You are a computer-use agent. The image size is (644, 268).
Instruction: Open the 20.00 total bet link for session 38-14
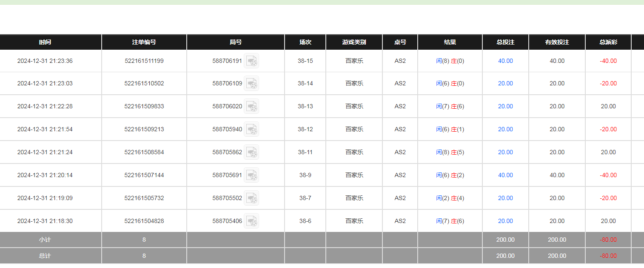pos(505,84)
